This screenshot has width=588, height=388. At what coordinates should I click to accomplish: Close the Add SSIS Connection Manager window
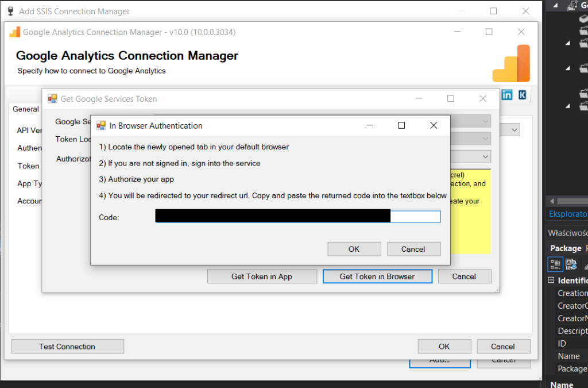coord(526,11)
